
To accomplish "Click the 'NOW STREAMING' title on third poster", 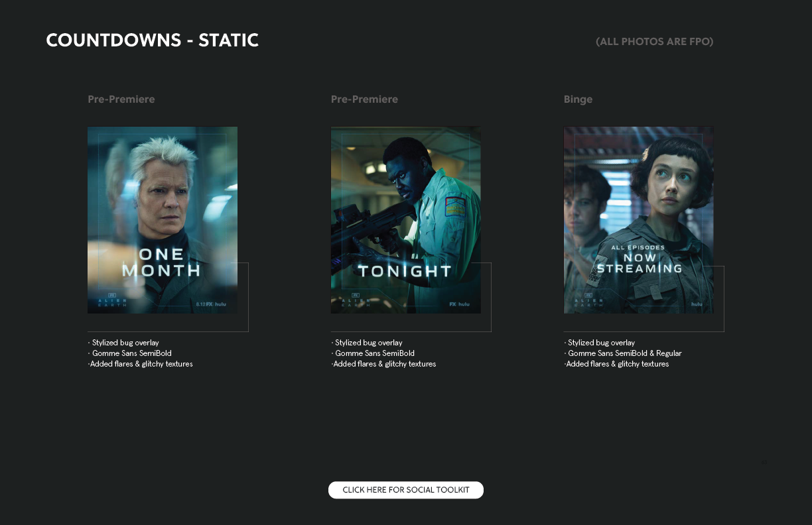I will (x=640, y=263).
